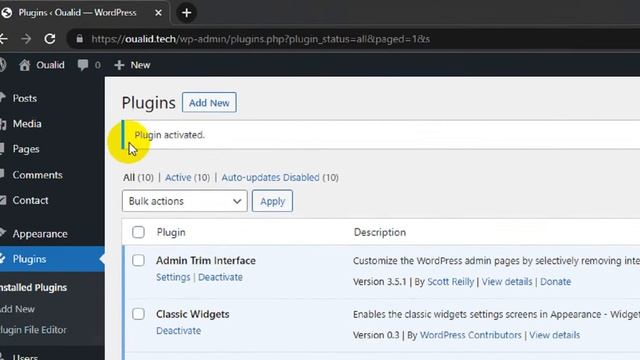
Task: Open the Pages menu in sidebar
Action: pos(26,149)
